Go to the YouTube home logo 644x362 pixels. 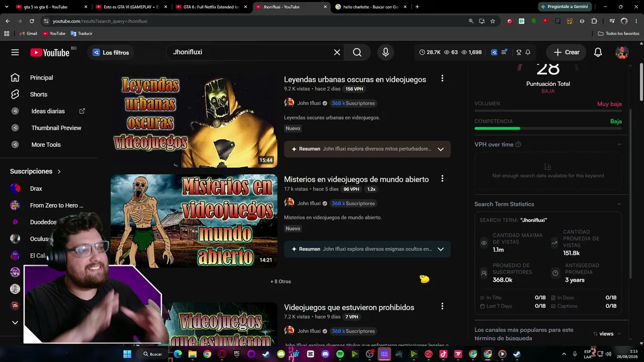(50, 52)
